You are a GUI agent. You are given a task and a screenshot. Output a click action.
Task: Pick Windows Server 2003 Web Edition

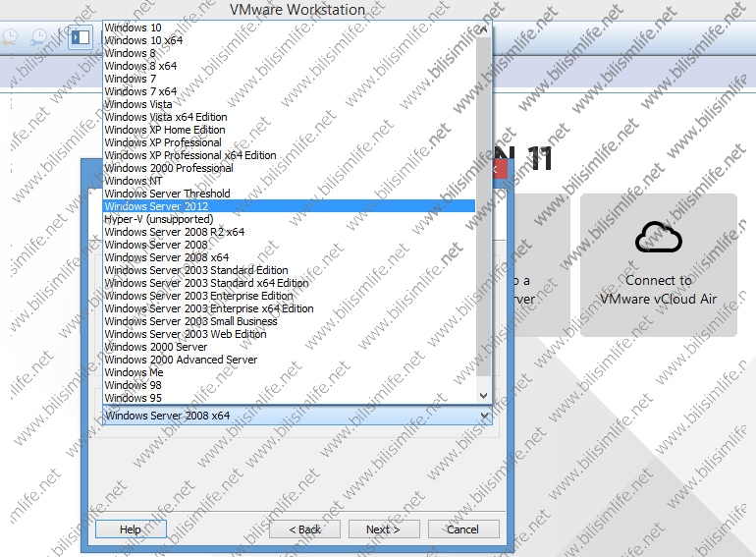[289, 334]
